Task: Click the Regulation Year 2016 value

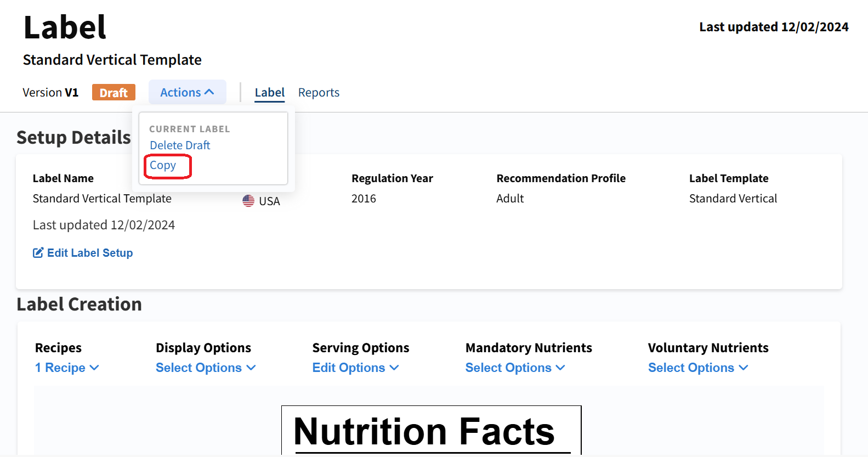Action: coord(364,198)
